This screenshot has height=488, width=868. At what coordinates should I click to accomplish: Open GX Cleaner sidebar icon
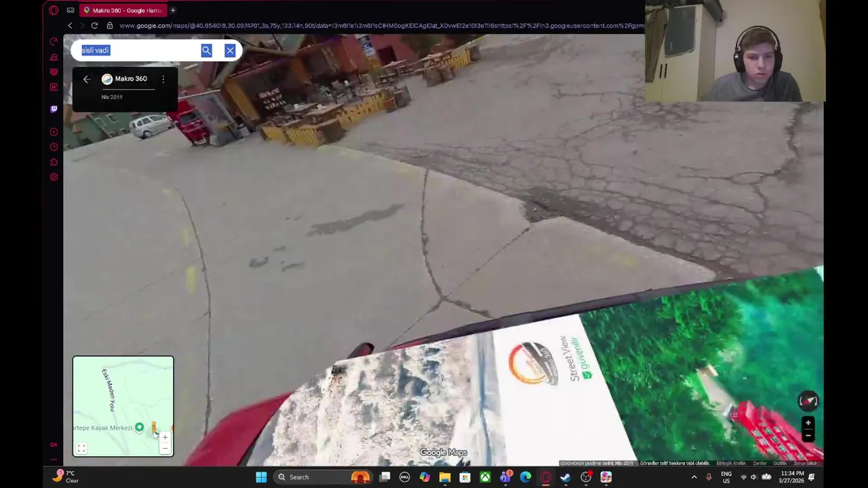coord(54,57)
